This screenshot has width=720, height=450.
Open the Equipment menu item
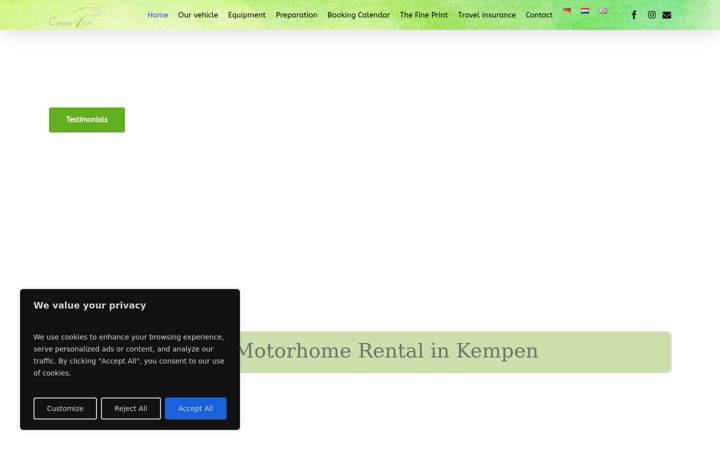pos(247,15)
